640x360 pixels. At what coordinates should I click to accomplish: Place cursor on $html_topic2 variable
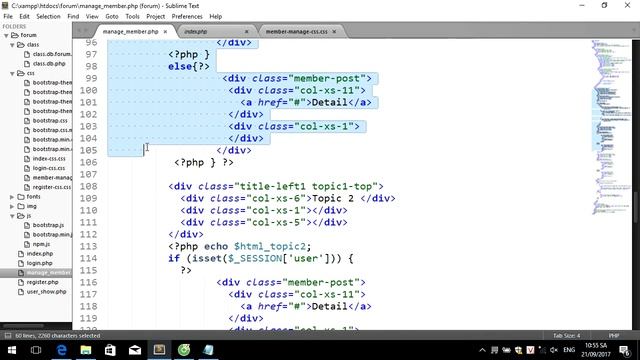click(x=270, y=247)
